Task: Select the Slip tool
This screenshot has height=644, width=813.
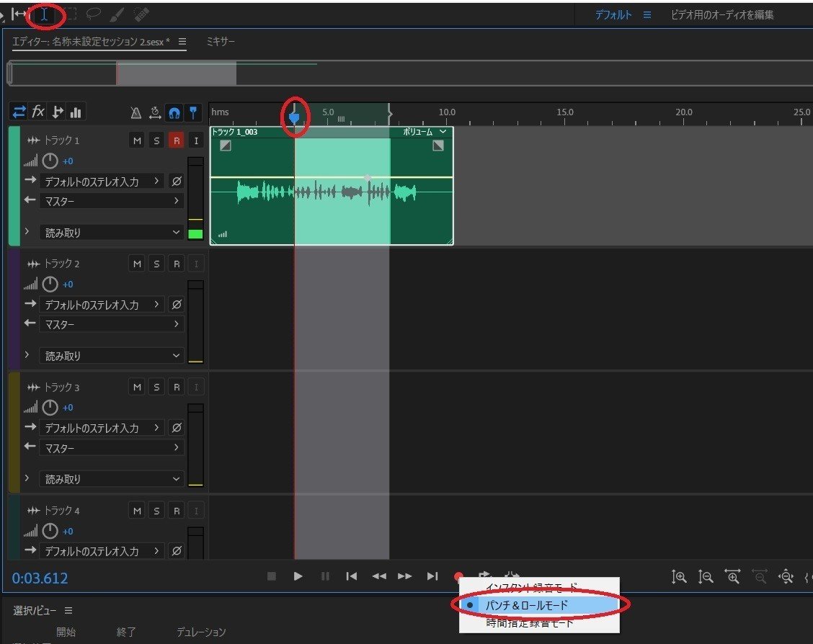Action: coord(19,14)
